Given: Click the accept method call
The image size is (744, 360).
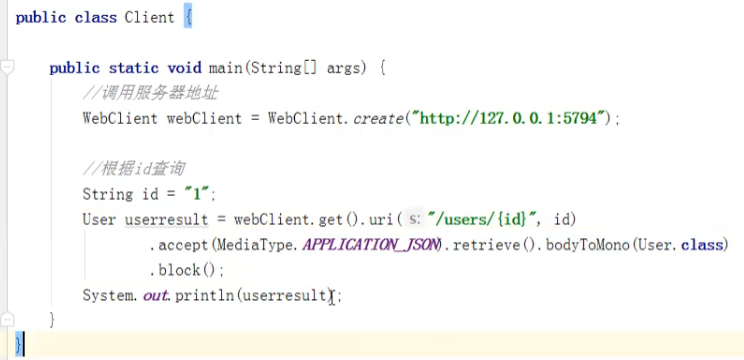Looking at the screenshot, I should [183, 245].
